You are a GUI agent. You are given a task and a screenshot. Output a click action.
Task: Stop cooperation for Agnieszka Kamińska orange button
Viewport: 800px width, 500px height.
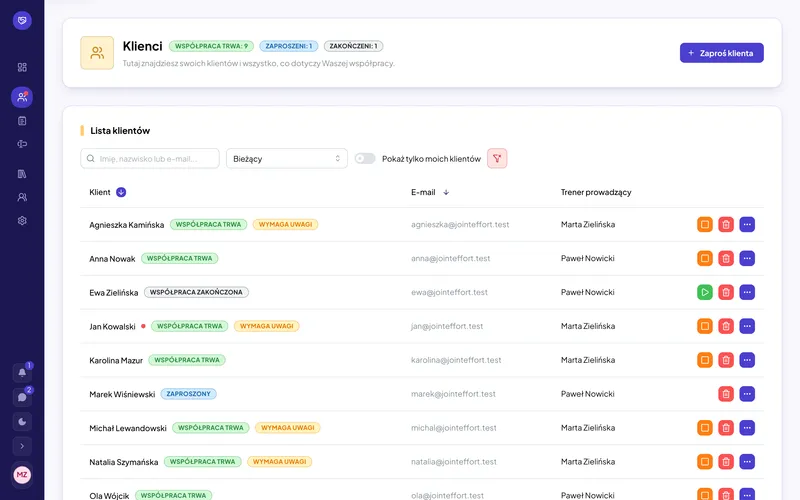705,224
